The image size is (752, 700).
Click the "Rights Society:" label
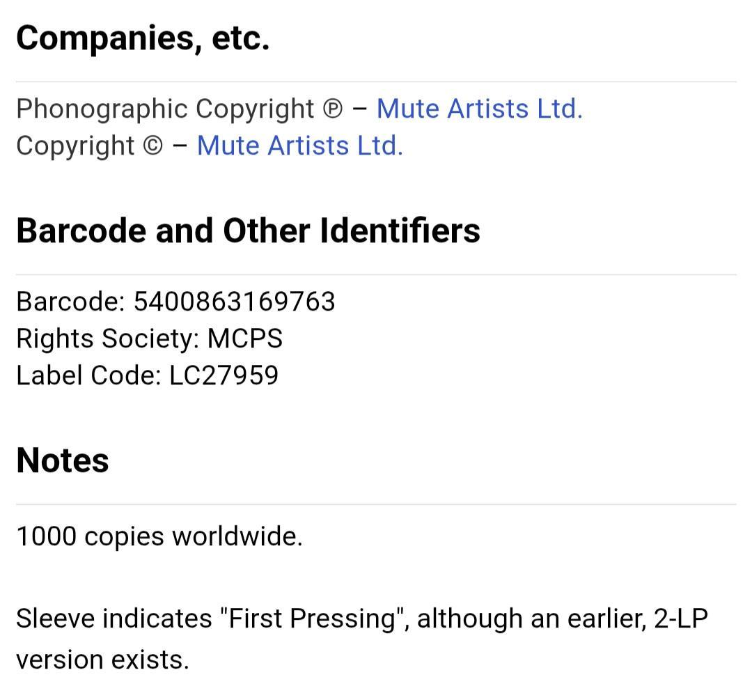coord(108,339)
